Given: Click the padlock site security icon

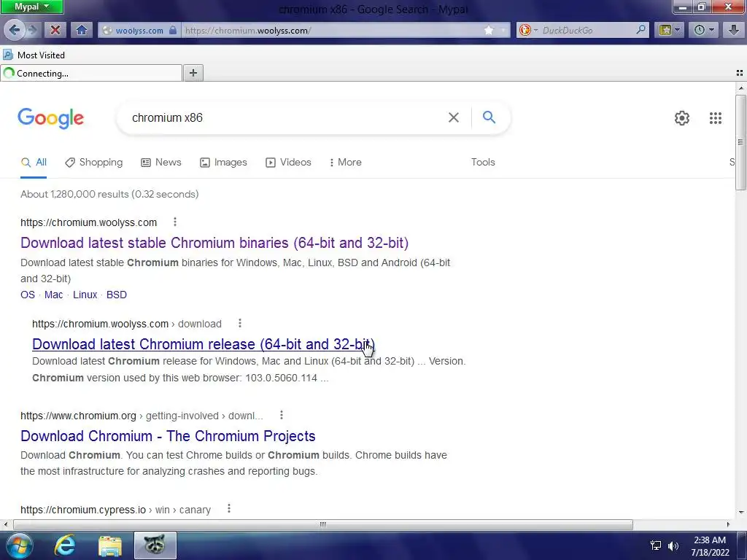Looking at the screenshot, I should (172, 30).
